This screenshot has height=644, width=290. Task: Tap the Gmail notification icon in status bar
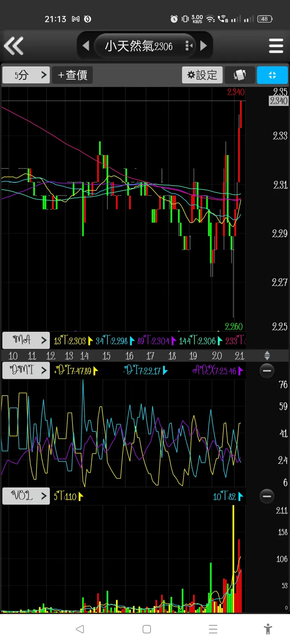click(x=76, y=19)
